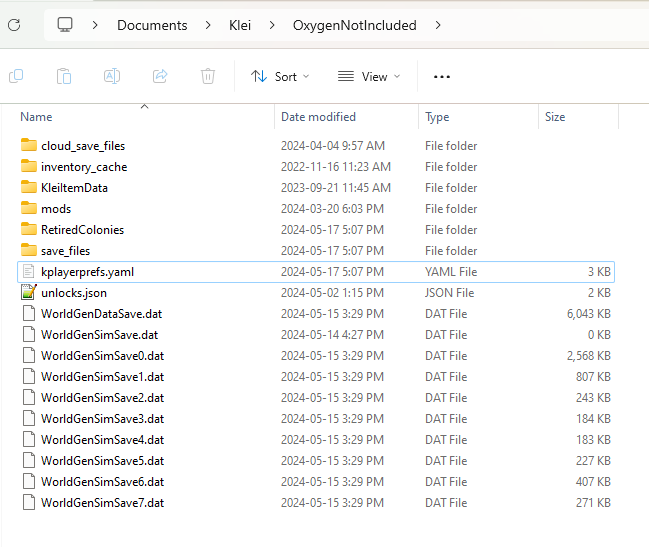Viewport: 649px width, 547px height.
Task: Click the Rename icon in toolbar
Action: pyautogui.click(x=112, y=76)
